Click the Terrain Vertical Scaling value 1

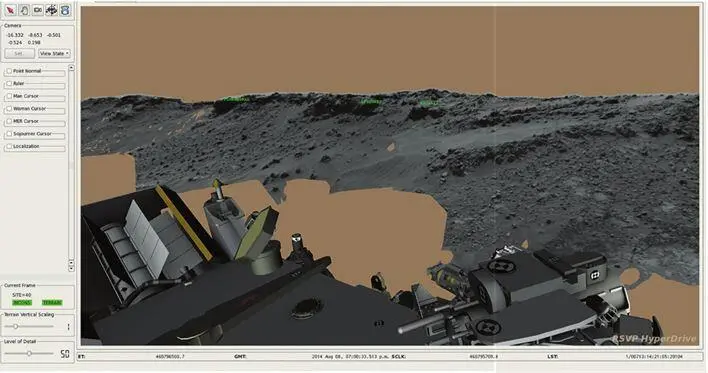68,326
